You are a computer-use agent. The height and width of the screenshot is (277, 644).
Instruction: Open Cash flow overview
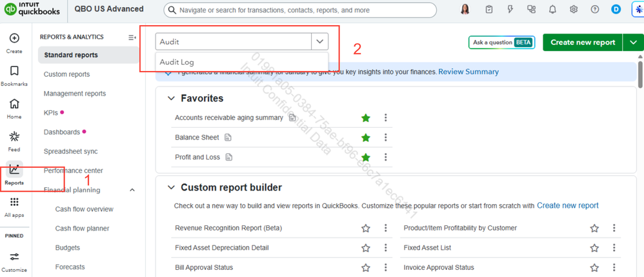84,209
